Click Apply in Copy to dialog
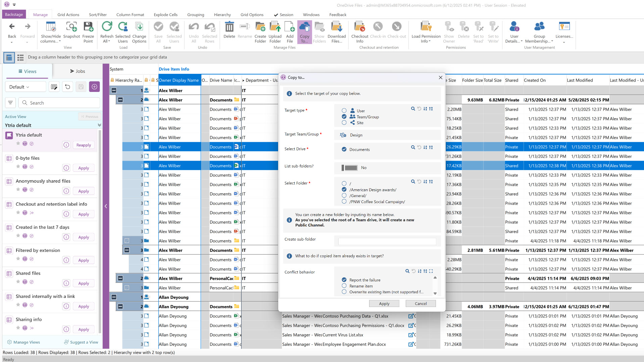The height and width of the screenshot is (362, 644). click(x=384, y=303)
